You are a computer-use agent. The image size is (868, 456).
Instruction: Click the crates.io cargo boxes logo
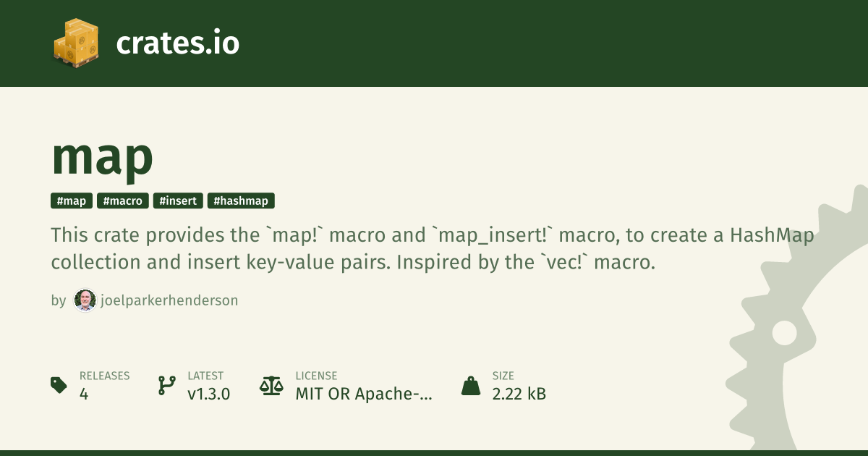75,42
